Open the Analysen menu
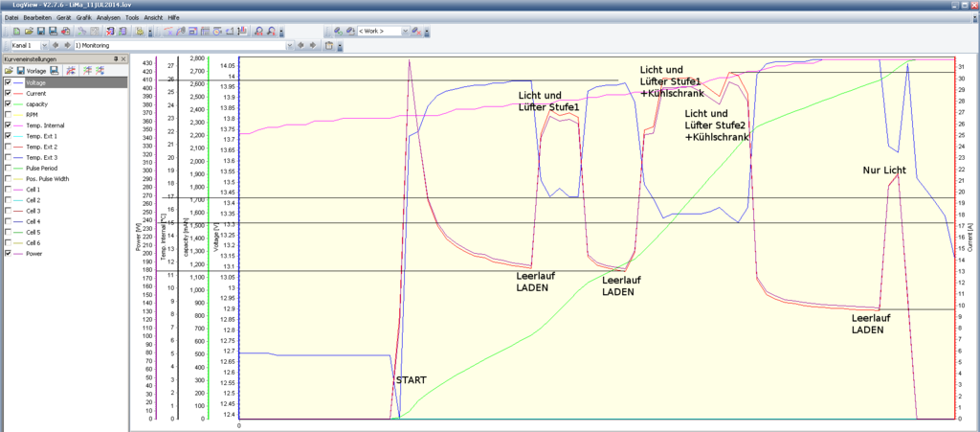The width and height of the screenshot is (980, 432). coord(110,17)
